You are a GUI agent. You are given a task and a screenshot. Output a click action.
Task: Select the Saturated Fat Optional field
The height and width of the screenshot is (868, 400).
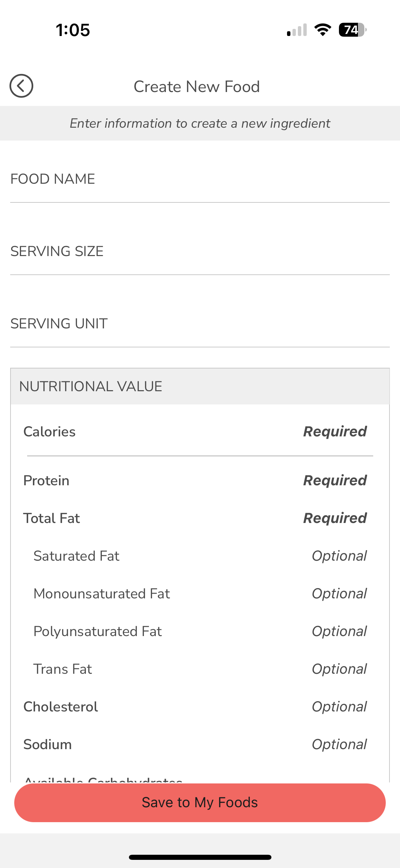pyautogui.click(x=339, y=556)
